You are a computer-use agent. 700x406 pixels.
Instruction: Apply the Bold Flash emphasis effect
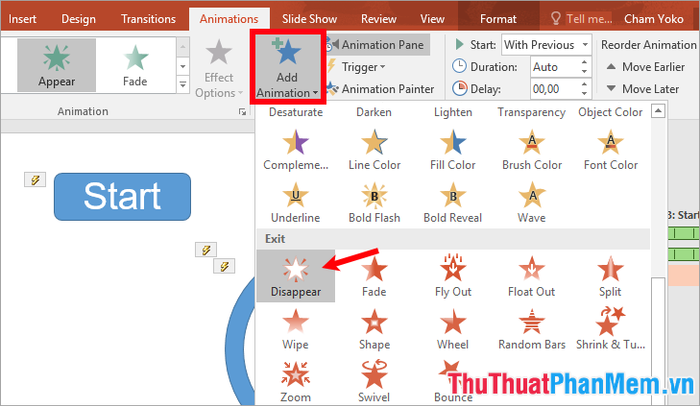(x=374, y=203)
